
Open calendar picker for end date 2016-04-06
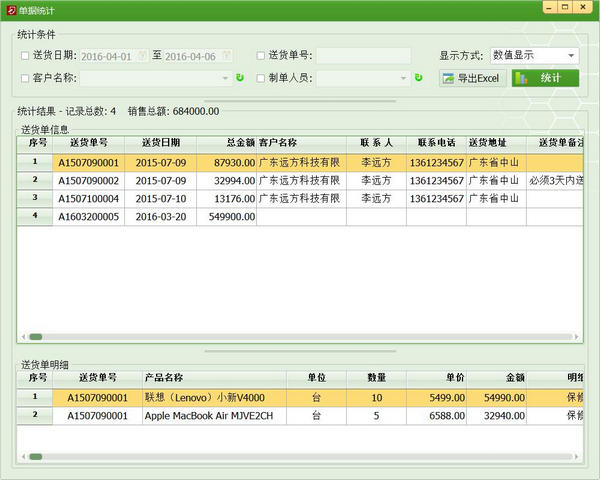pos(227,56)
